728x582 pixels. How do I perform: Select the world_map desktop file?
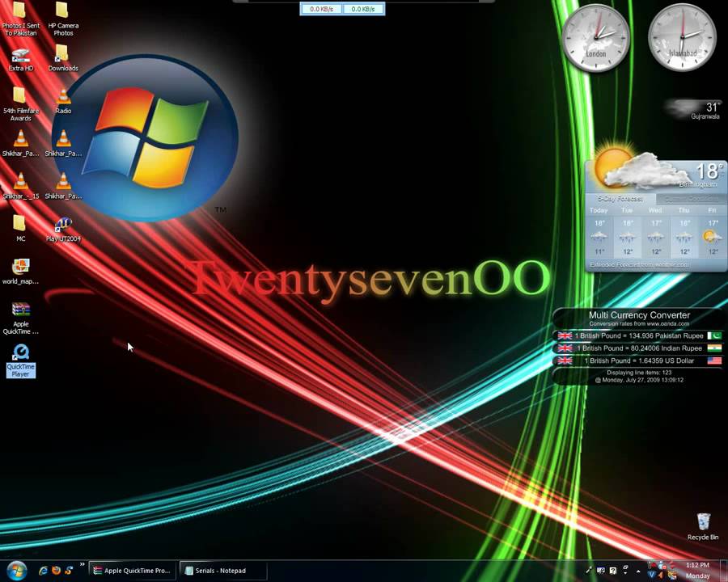(20, 272)
